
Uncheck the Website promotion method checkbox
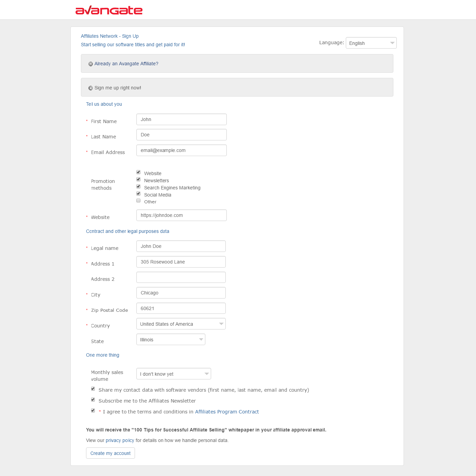pyautogui.click(x=138, y=172)
